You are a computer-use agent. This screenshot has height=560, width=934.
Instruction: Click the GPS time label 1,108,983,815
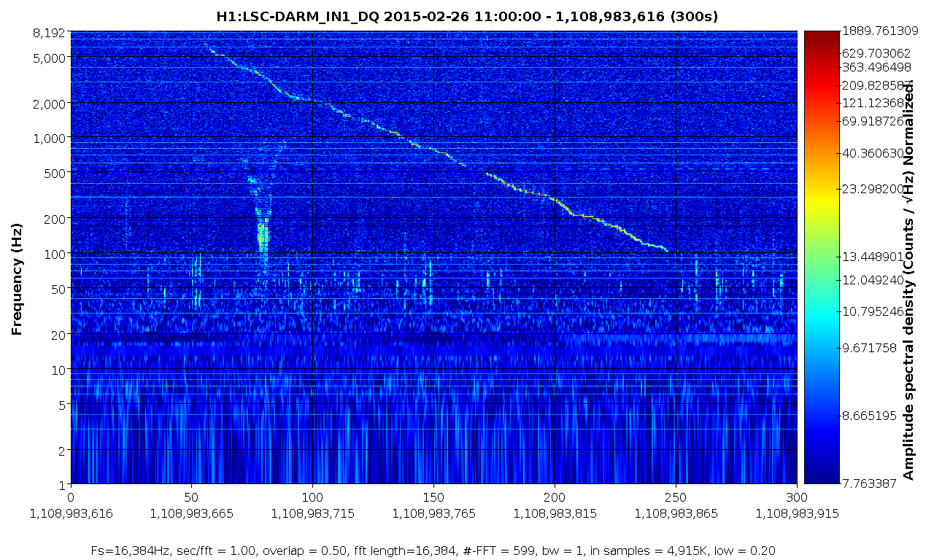[x=555, y=513]
